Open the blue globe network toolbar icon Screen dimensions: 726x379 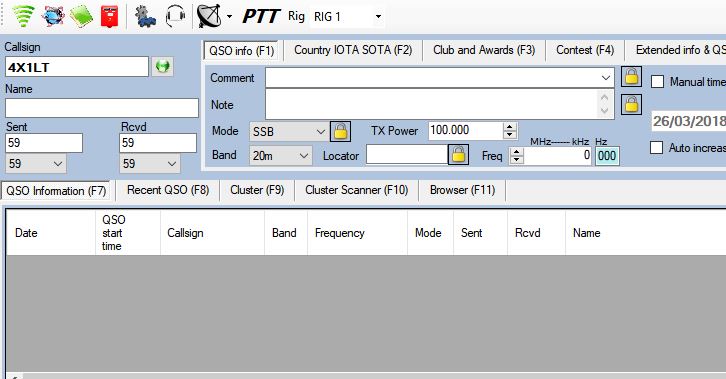point(53,16)
